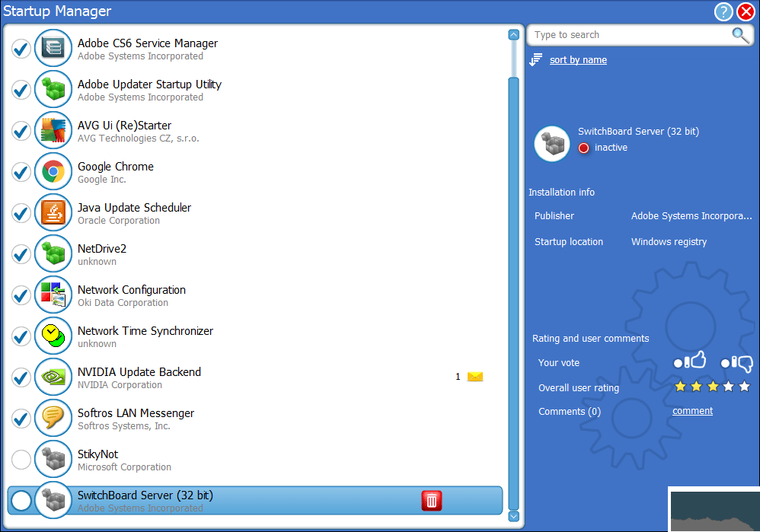Click the sort by name link
Image resolution: width=760 pixels, height=532 pixels.
578,59
